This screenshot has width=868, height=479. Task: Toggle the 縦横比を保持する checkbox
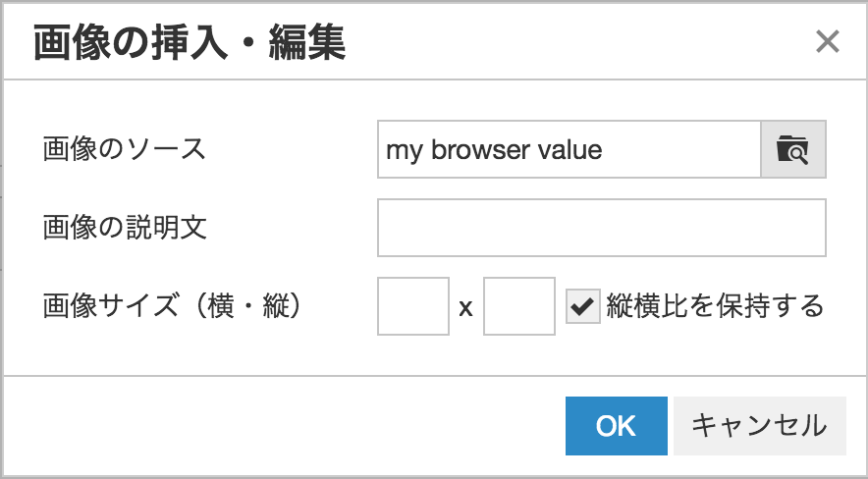click(583, 306)
